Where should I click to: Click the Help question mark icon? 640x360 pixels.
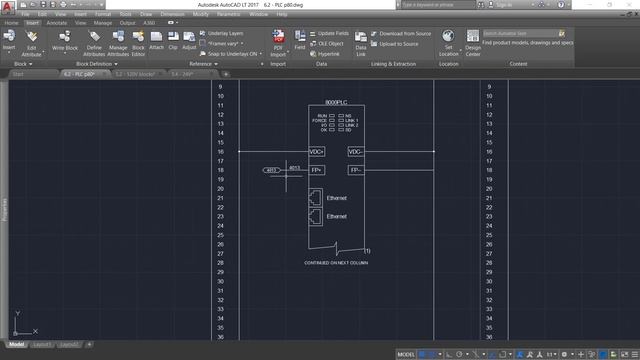point(561,5)
